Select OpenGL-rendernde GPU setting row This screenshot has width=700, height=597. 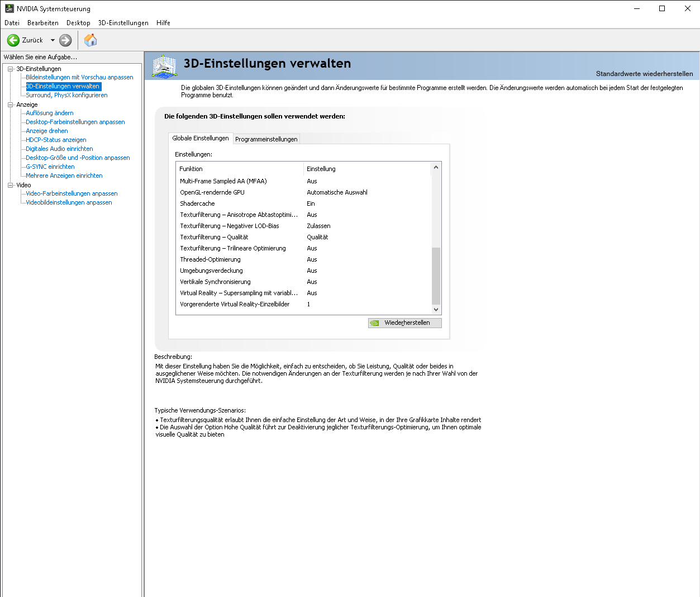pos(304,192)
